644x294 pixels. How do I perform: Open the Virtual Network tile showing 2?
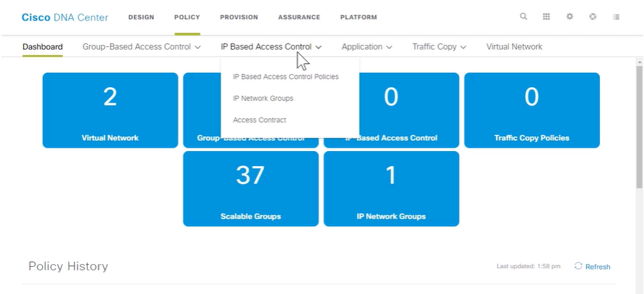pyautogui.click(x=110, y=110)
